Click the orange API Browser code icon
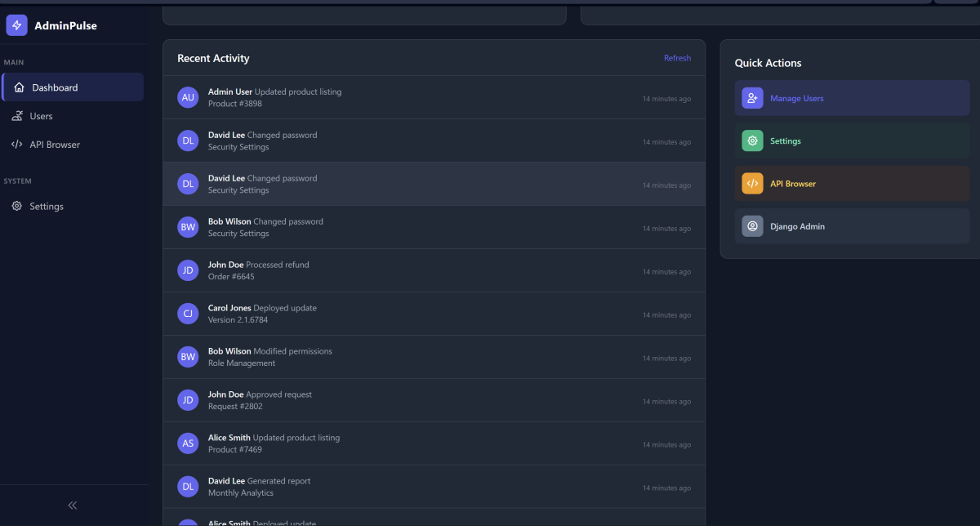The image size is (980, 526). pos(751,183)
